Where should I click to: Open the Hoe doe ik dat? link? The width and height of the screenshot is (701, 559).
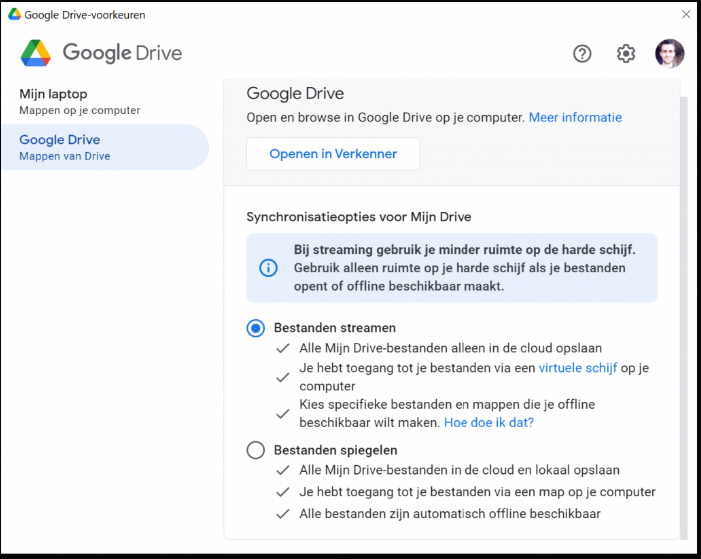(x=489, y=423)
